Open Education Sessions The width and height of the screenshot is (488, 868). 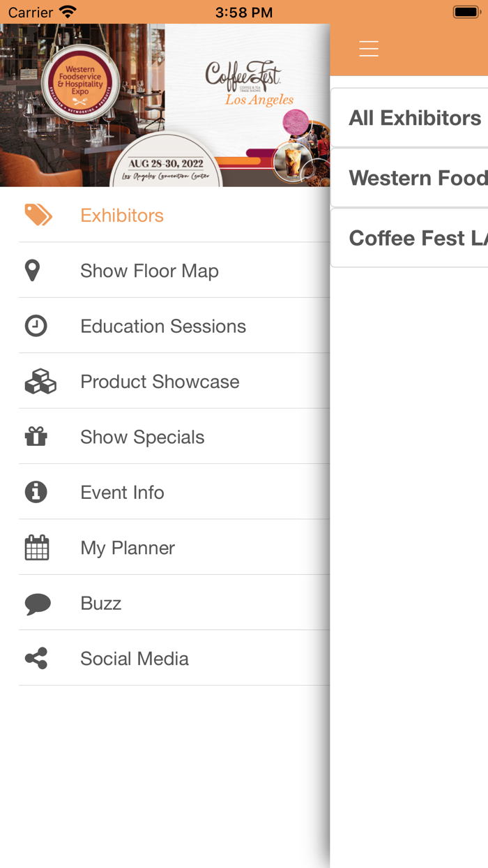coord(163,325)
